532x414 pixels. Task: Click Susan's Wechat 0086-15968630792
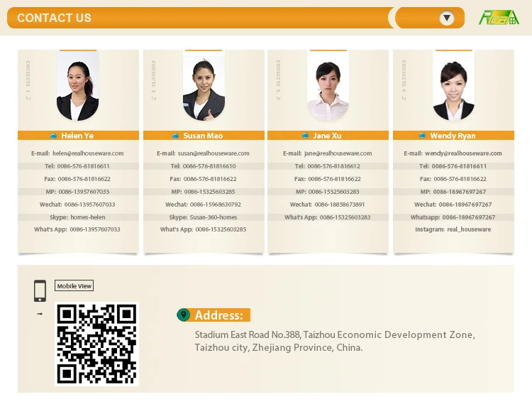pyautogui.click(x=216, y=205)
